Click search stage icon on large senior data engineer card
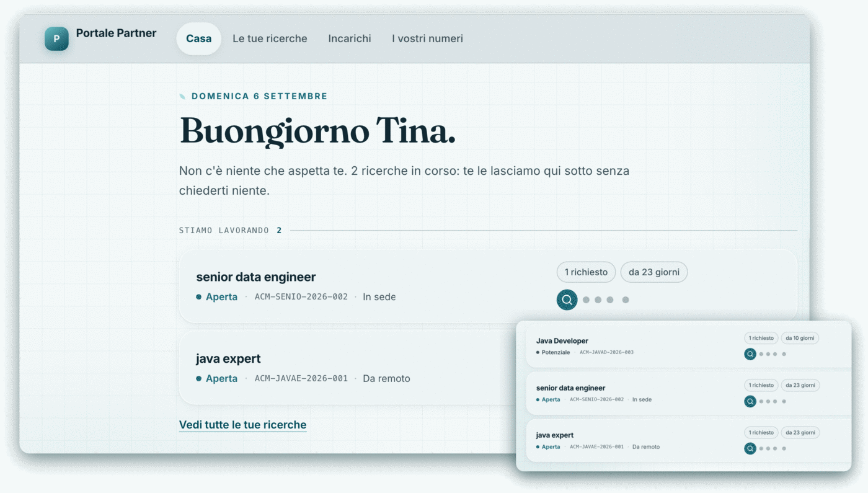This screenshot has height=493, width=868. [x=567, y=300]
